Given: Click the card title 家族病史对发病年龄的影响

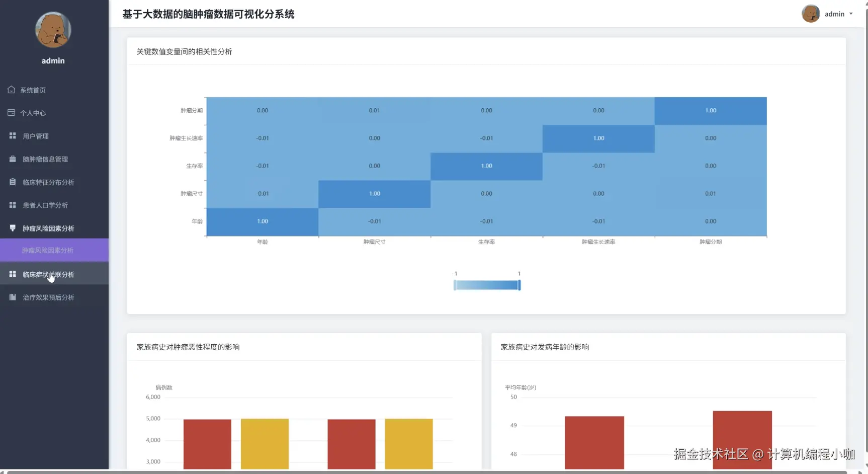Looking at the screenshot, I should point(545,347).
